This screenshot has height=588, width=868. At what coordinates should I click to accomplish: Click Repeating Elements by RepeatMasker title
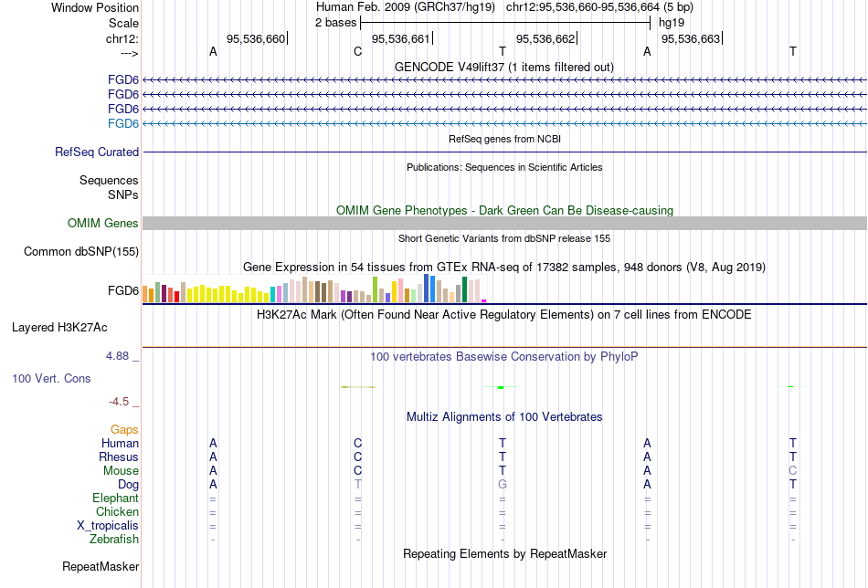(x=504, y=553)
